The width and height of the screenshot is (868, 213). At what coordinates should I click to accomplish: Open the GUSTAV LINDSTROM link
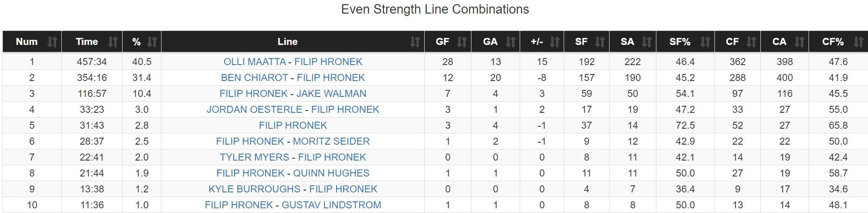(x=331, y=205)
